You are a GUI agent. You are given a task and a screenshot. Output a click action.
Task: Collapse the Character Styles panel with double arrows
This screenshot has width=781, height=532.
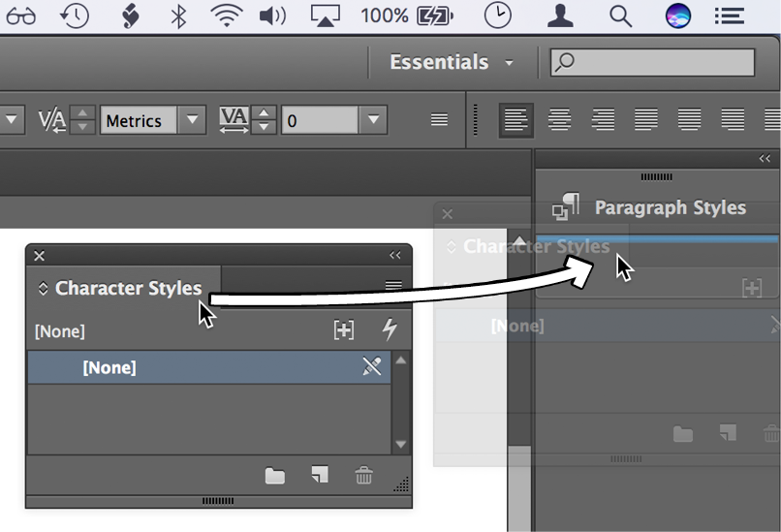point(395,256)
